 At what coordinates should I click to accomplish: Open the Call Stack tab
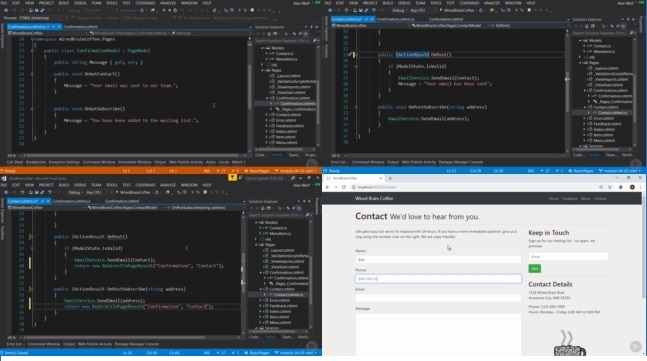15,162
